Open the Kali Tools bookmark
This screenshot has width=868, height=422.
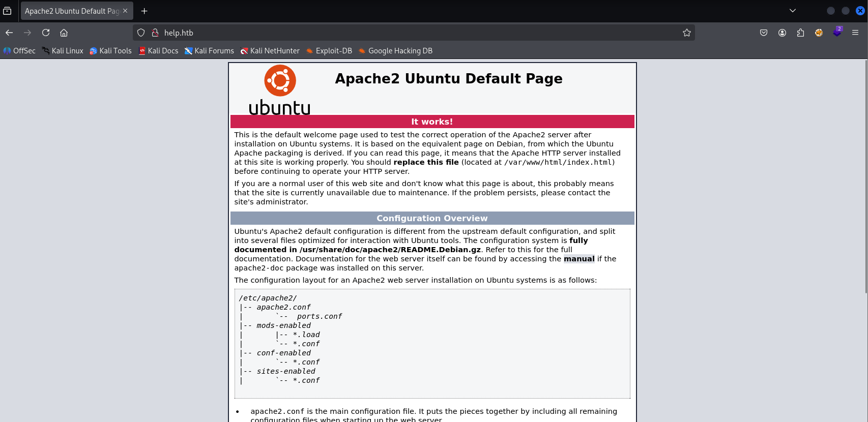(110, 51)
